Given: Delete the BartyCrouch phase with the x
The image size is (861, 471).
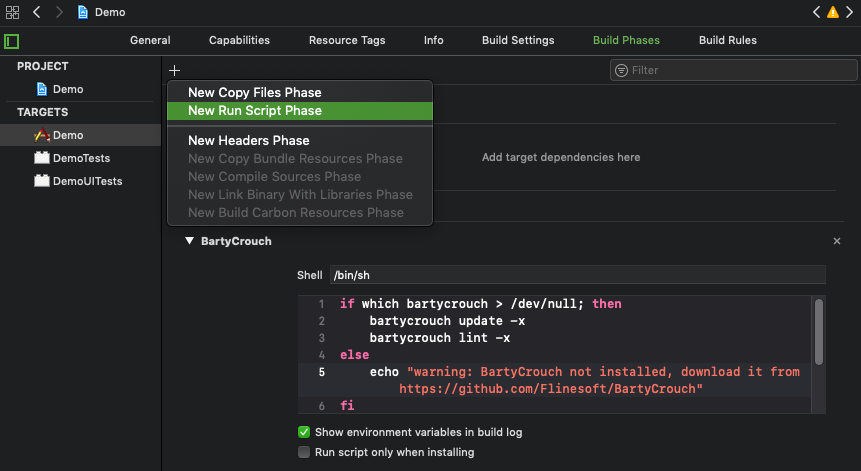Looking at the screenshot, I should coord(837,241).
